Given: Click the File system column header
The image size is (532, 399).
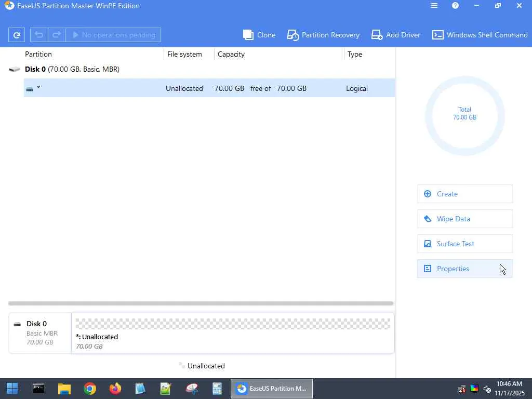Looking at the screenshot, I should [184, 54].
